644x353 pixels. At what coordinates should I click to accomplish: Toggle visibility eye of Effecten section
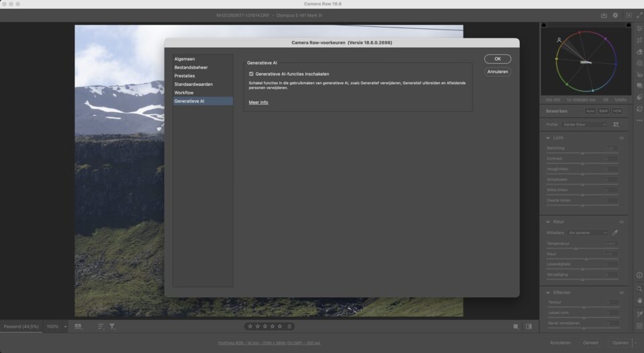coord(621,293)
